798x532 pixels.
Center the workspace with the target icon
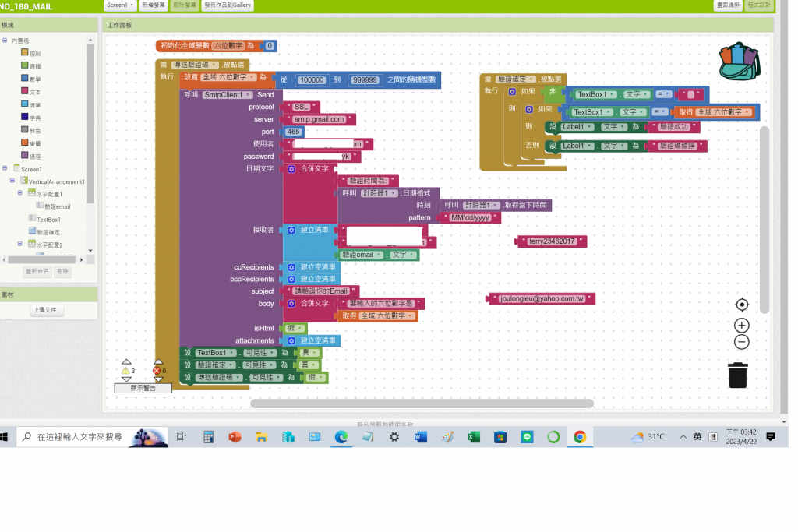(x=742, y=305)
